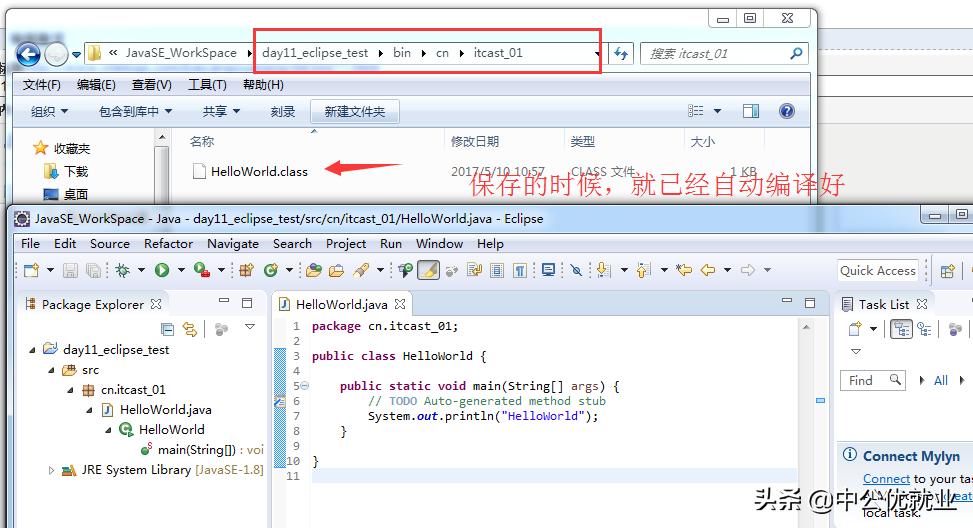Toggle Skip All Breakpoints icon
Image resolution: width=973 pixels, height=528 pixels.
coord(576,270)
